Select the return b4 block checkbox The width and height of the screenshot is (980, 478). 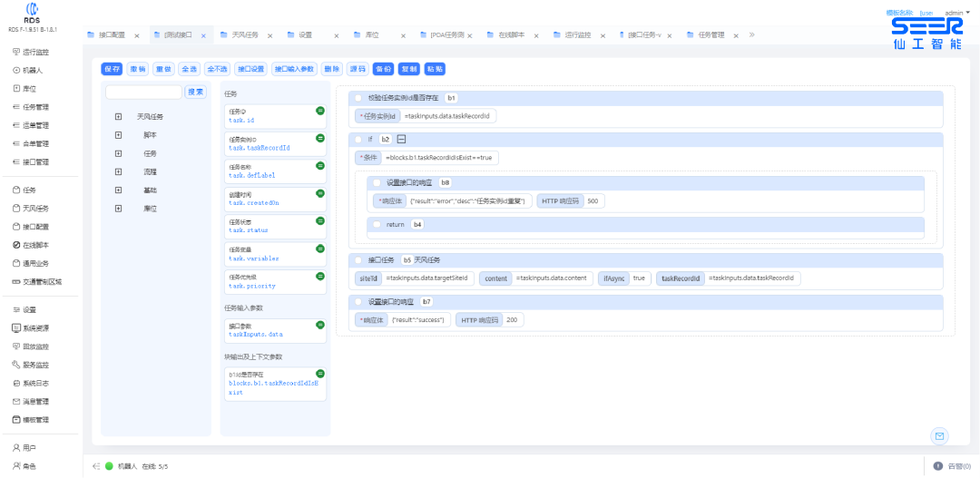pyautogui.click(x=377, y=224)
